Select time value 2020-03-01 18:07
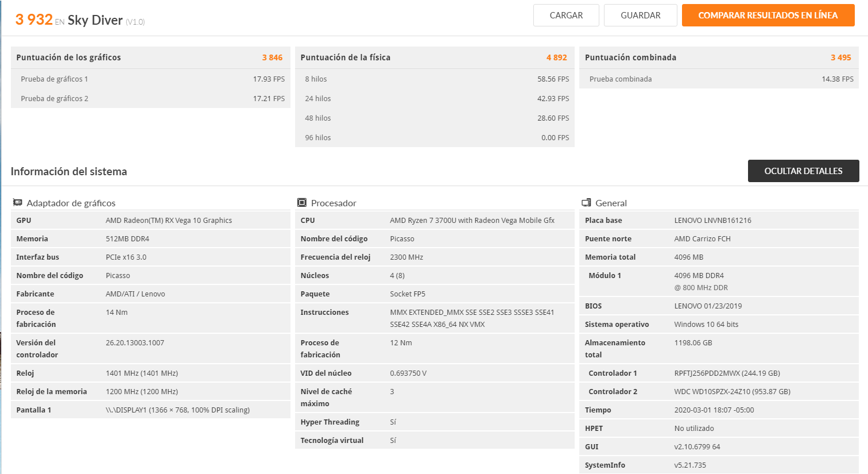 [714, 410]
